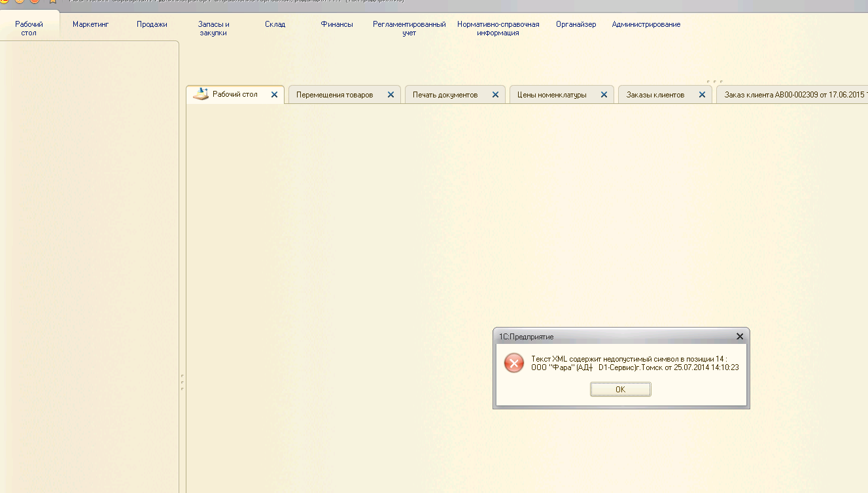Click the left panel splitter handle
Image resolution: width=868 pixels, height=493 pixels.
pos(182,382)
